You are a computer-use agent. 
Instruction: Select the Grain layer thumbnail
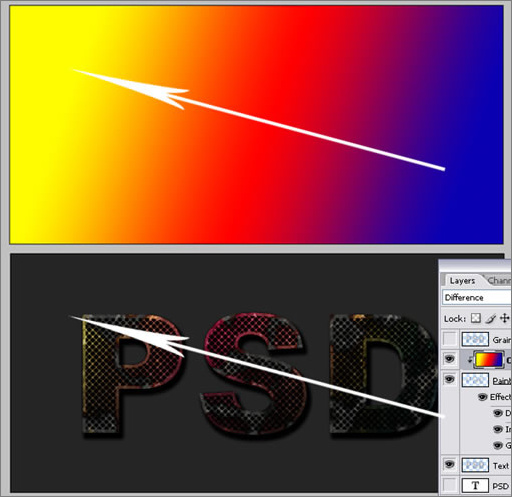click(x=475, y=339)
